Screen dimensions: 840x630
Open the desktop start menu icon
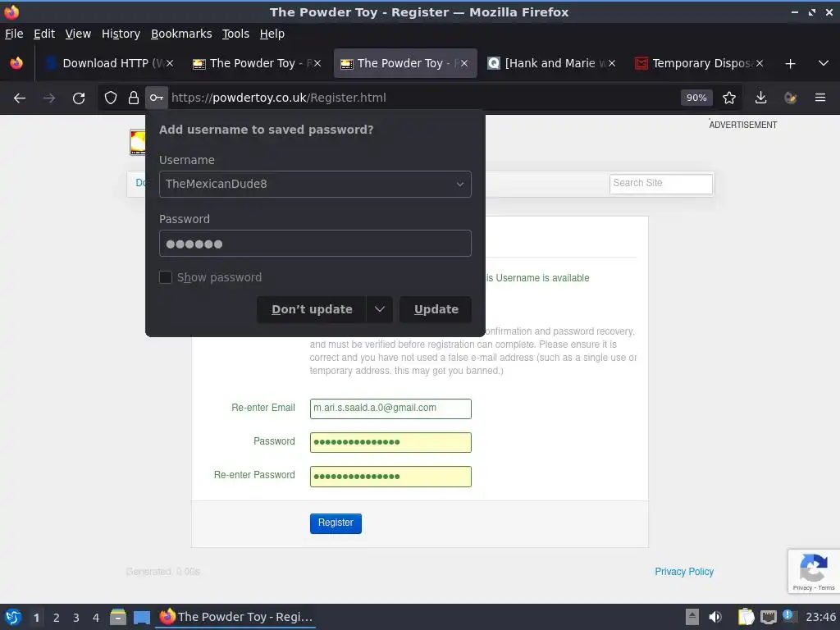pyautogui.click(x=13, y=617)
